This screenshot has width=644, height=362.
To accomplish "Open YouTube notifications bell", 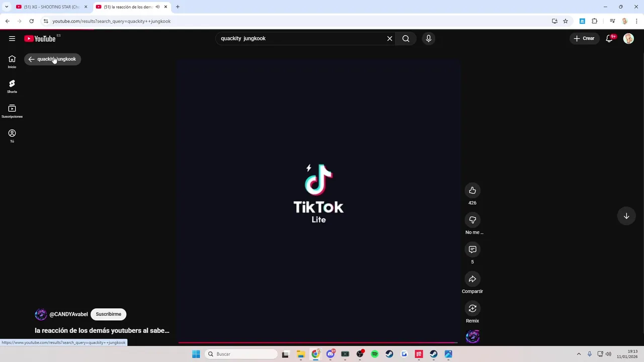I will pyautogui.click(x=609, y=38).
